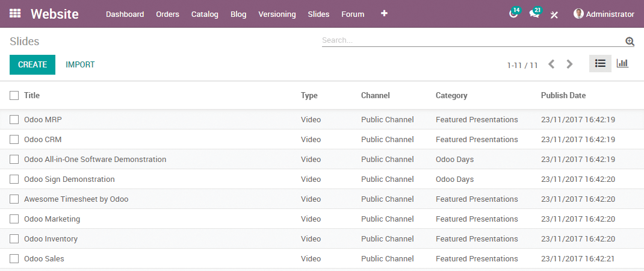The width and height of the screenshot is (644, 271).
Task: Focus the Search input field
Action: pos(472,41)
